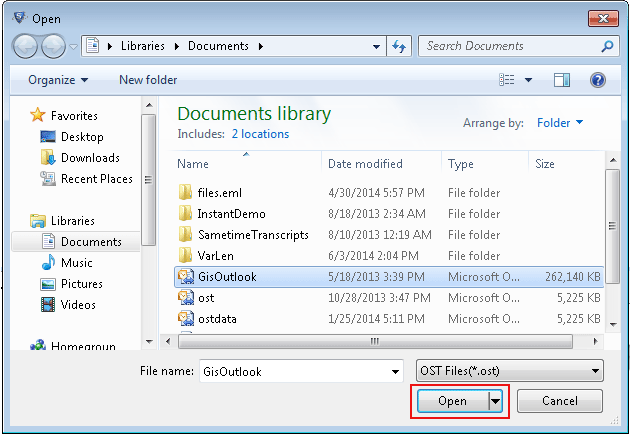Image resolution: width=630 pixels, height=434 pixels.
Task: Click the Recent Places icon
Action: [48, 178]
